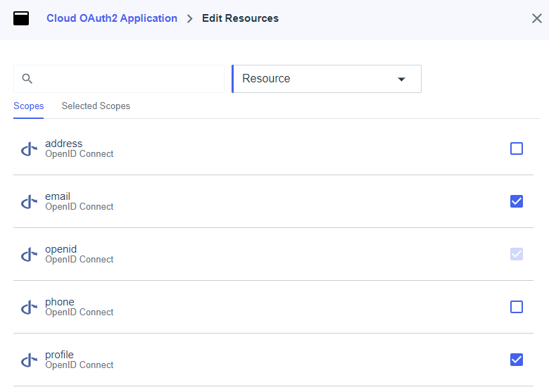Click the application window icon in header

21,18
